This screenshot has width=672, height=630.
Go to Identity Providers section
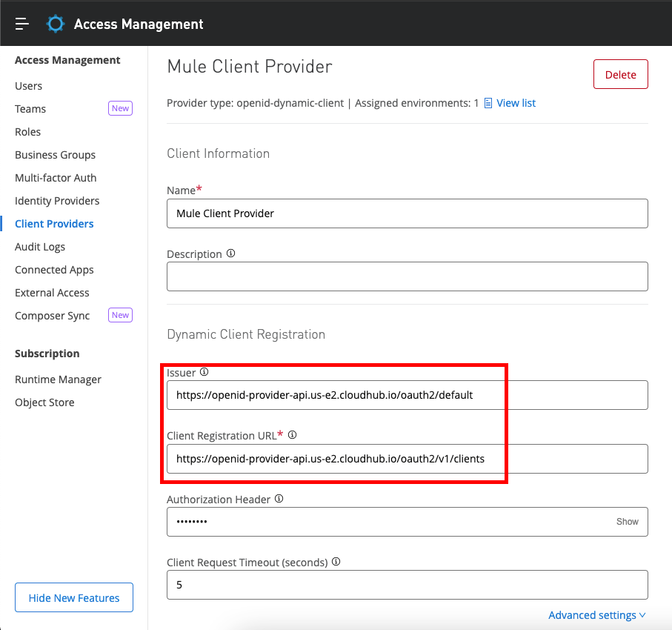(x=57, y=201)
